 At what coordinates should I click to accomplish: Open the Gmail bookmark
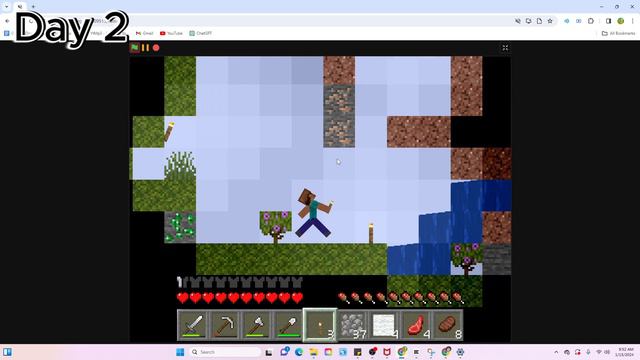[144, 33]
